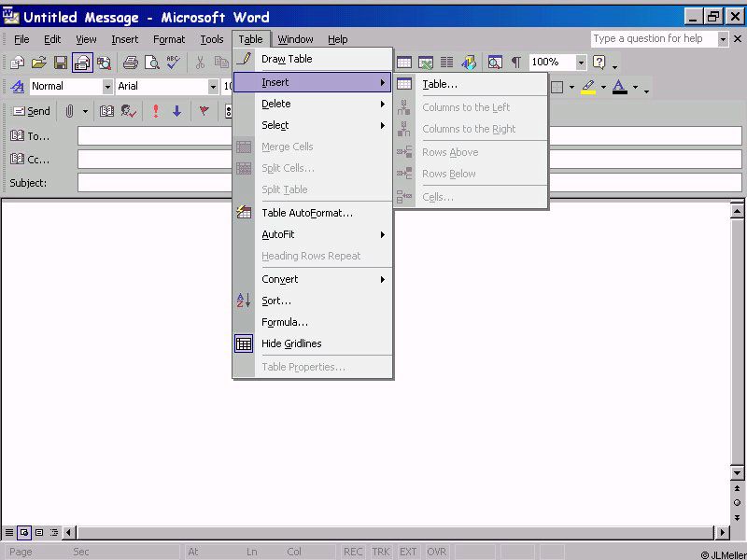The image size is (747, 560).
Task: Click the Address Book icon in toolbar
Action: [x=106, y=111]
